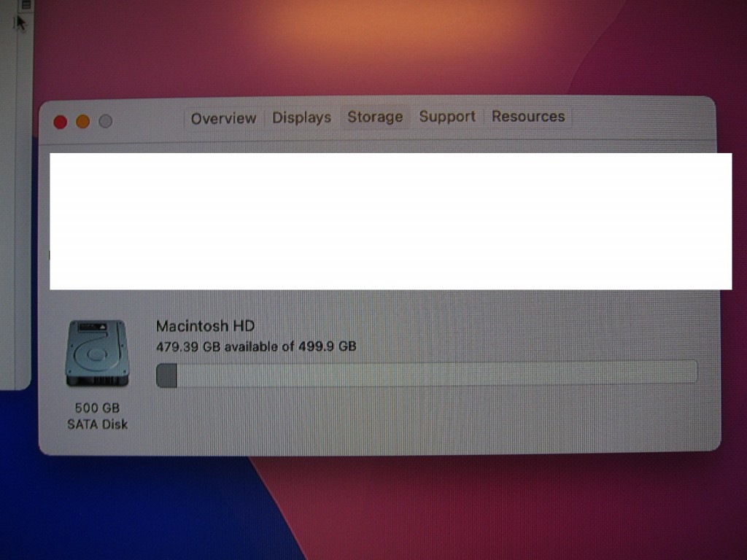Minimize the window with the yellow button
Screen dimensions: 747x560
point(82,122)
